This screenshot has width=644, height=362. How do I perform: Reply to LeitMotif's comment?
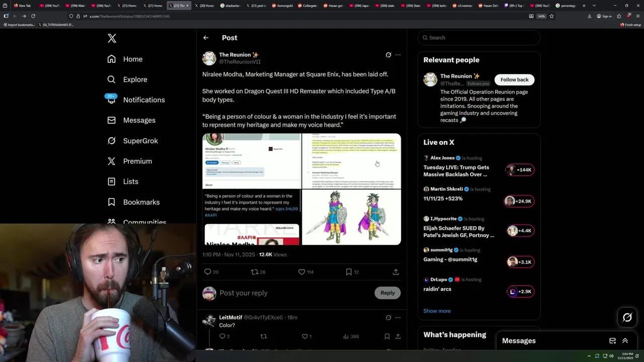click(x=222, y=336)
